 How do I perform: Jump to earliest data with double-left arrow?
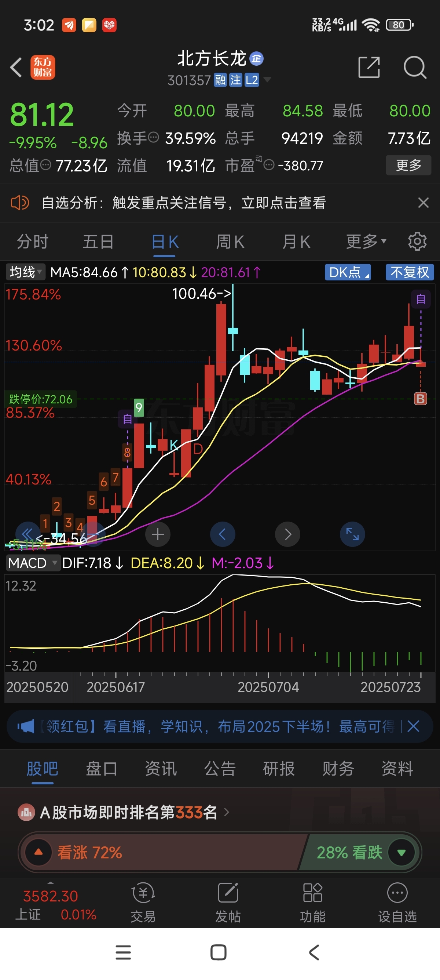[x=28, y=534]
